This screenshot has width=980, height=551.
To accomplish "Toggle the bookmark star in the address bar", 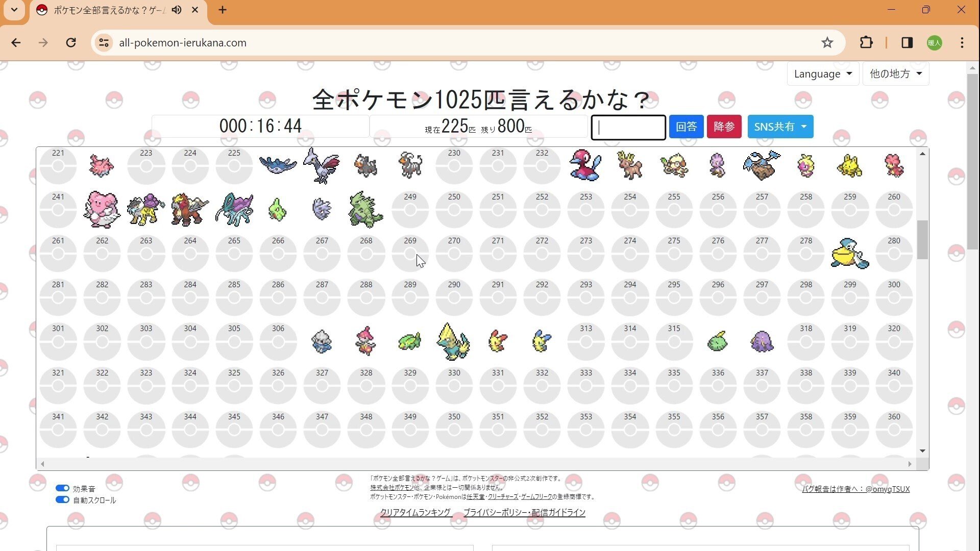I will point(827,43).
